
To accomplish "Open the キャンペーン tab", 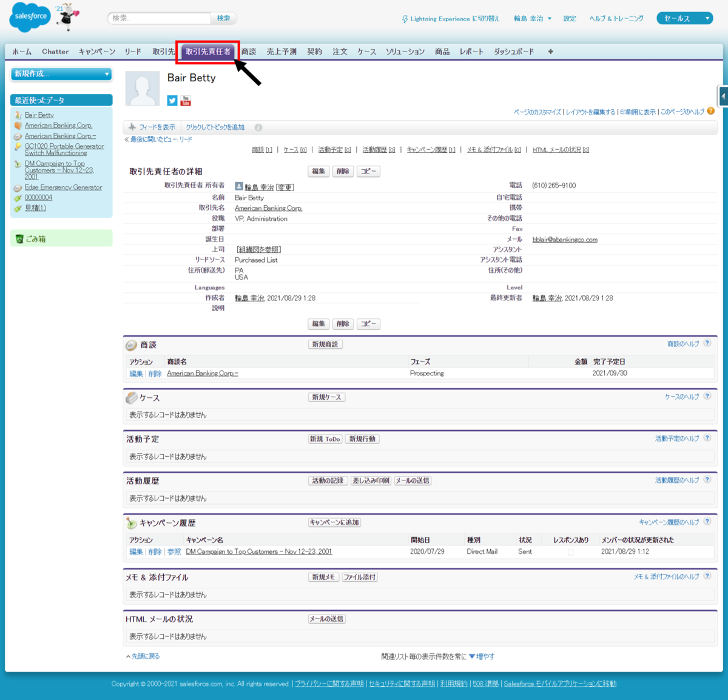I will pos(97,52).
